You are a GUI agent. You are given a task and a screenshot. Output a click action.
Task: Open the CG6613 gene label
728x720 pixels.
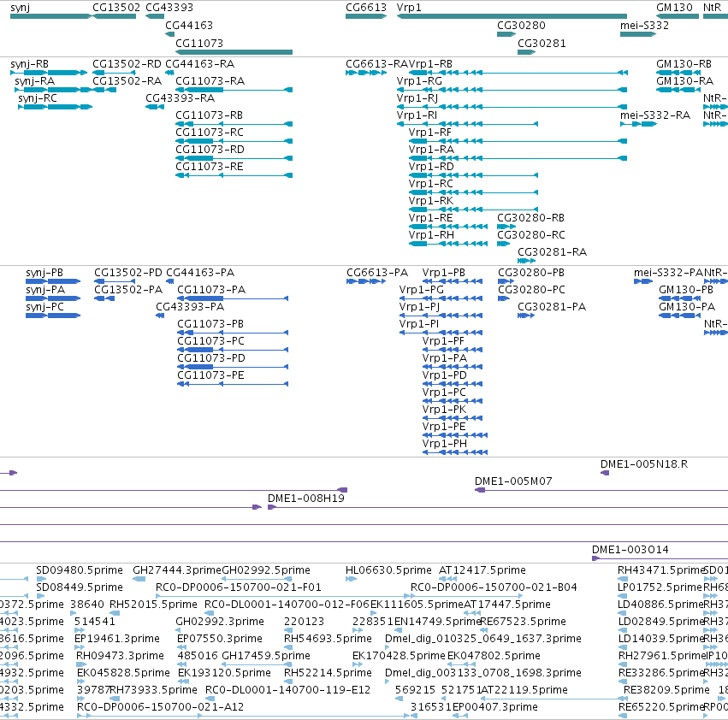[366, 8]
